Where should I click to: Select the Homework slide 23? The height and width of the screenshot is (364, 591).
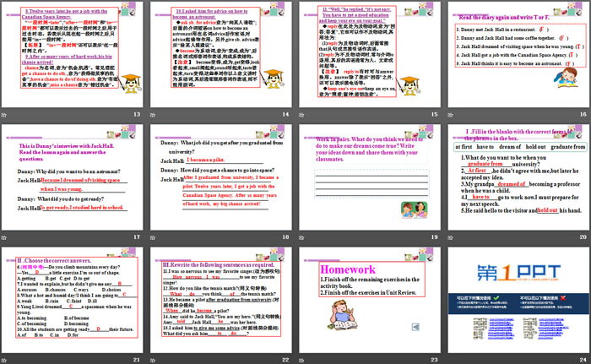[x=370, y=300]
